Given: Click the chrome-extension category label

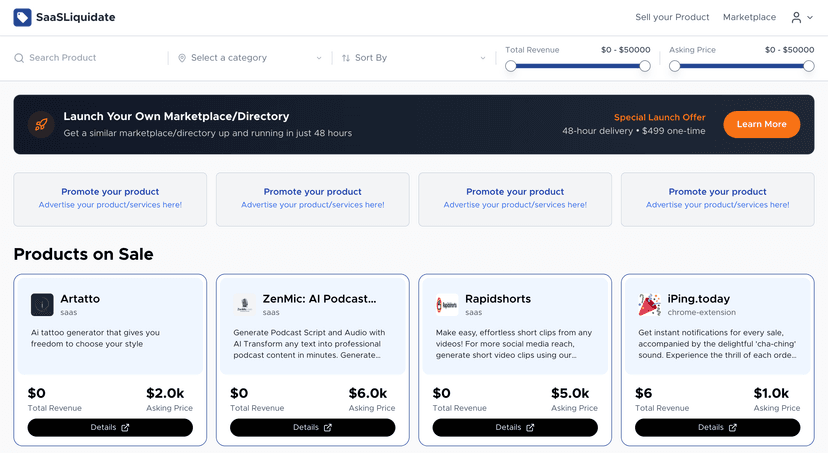Looking at the screenshot, I should click(701, 313).
